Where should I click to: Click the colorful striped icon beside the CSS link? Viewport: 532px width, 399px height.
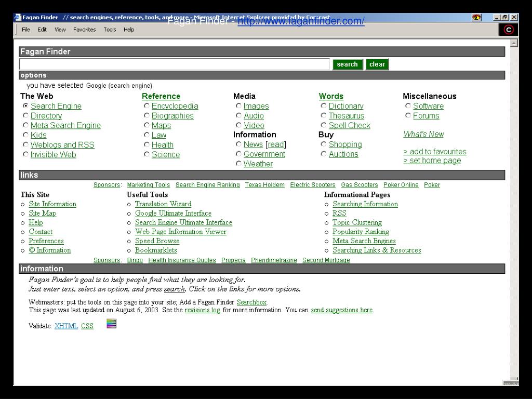pyautogui.click(x=111, y=323)
